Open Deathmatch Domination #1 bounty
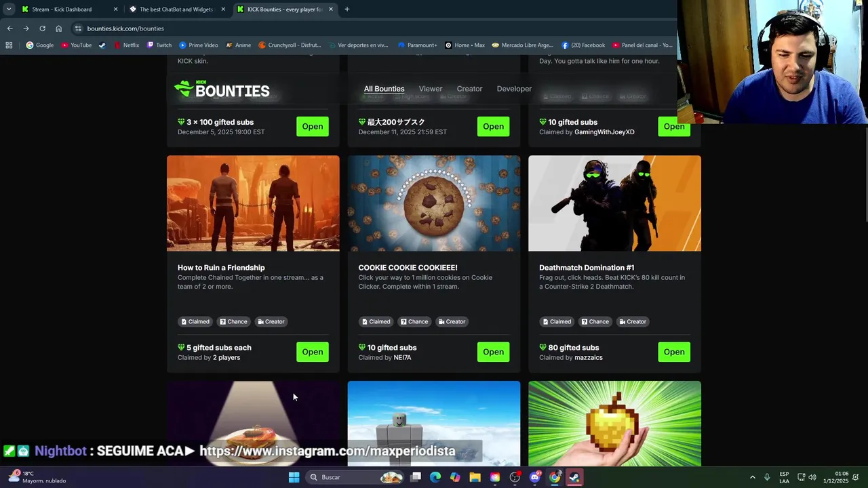This screenshot has width=868, height=488. click(x=674, y=352)
